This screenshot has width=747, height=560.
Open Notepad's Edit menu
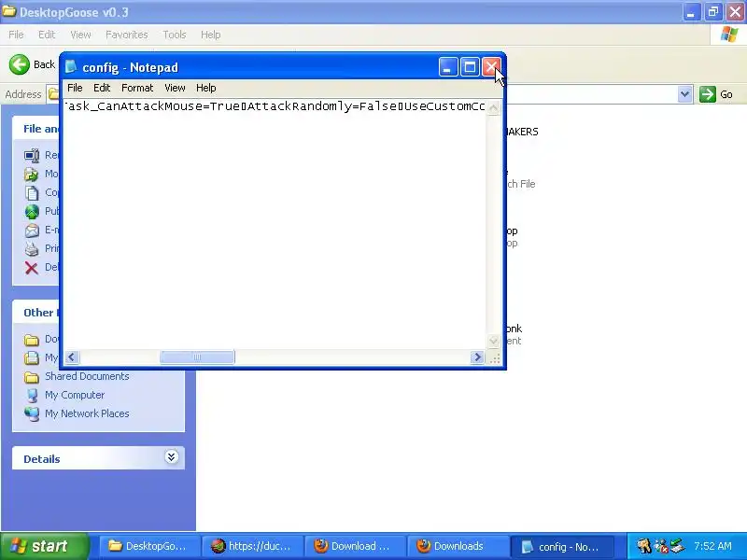point(102,88)
